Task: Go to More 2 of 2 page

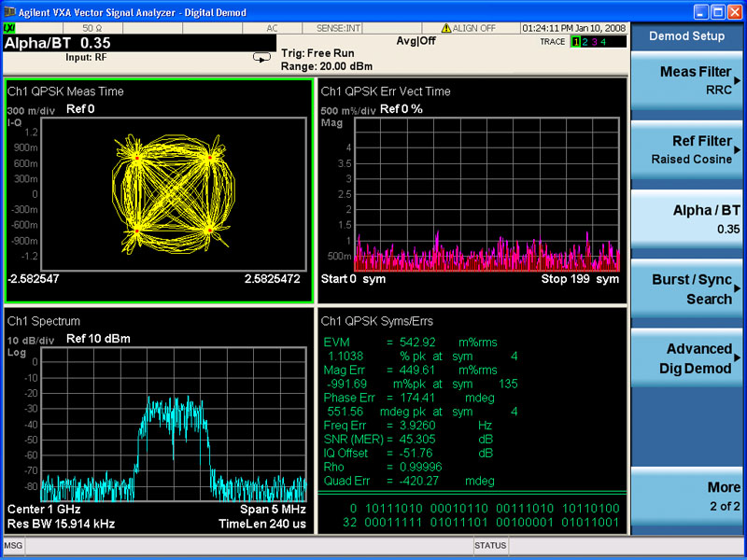Action: point(688,497)
